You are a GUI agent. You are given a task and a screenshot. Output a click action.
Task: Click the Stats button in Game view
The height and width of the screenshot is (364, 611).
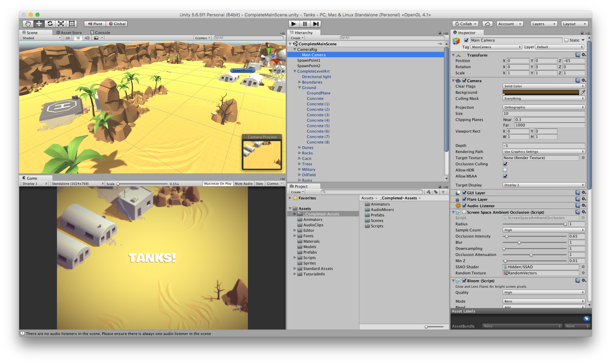coord(259,183)
